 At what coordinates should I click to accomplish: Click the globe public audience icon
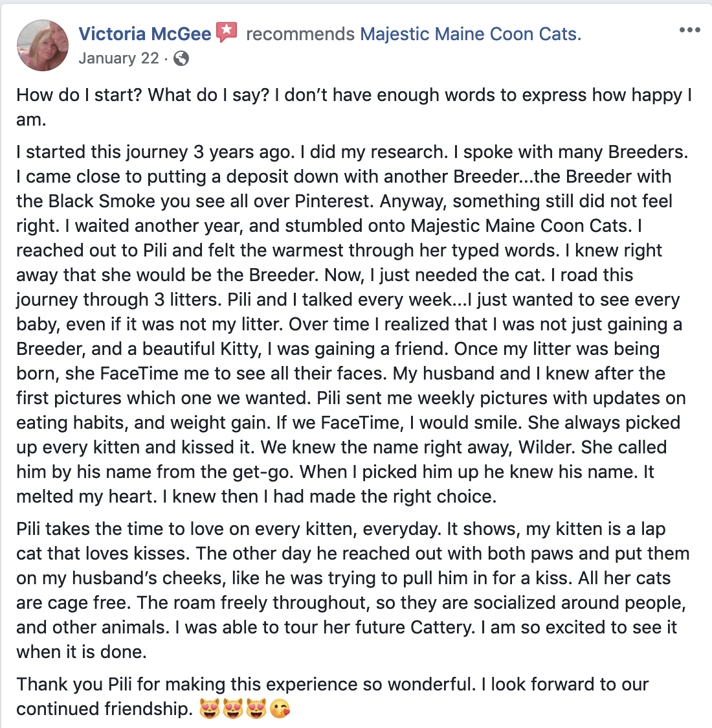tap(182, 59)
